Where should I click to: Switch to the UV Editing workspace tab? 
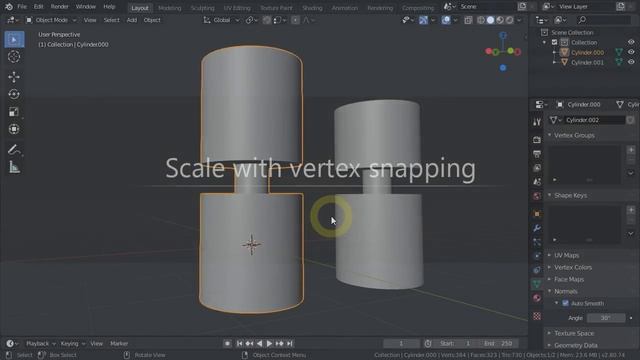click(237, 8)
